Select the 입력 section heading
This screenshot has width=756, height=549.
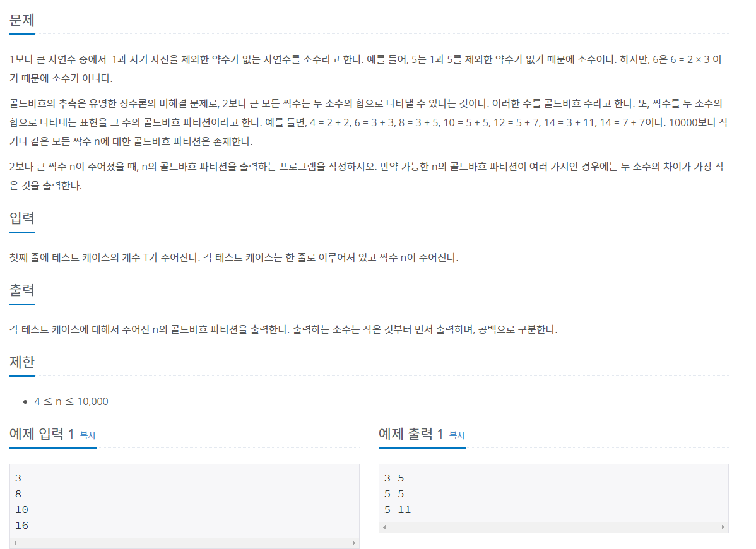pyautogui.click(x=21, y=218)
